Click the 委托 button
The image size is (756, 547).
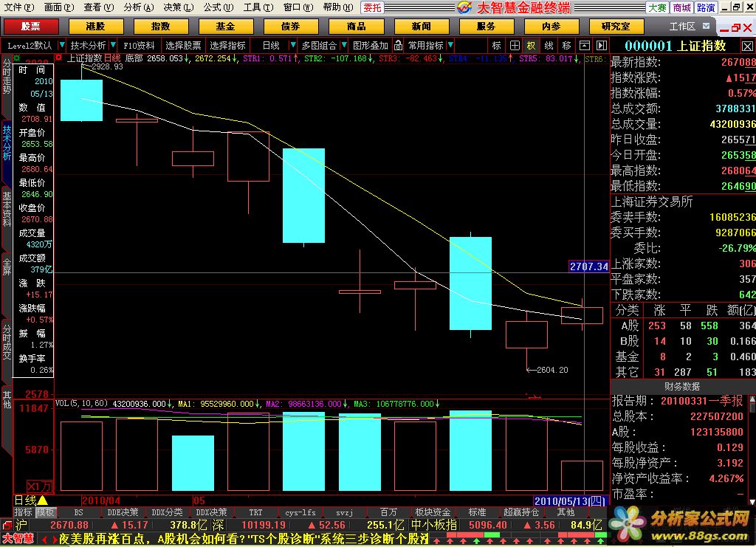[372, 7]
